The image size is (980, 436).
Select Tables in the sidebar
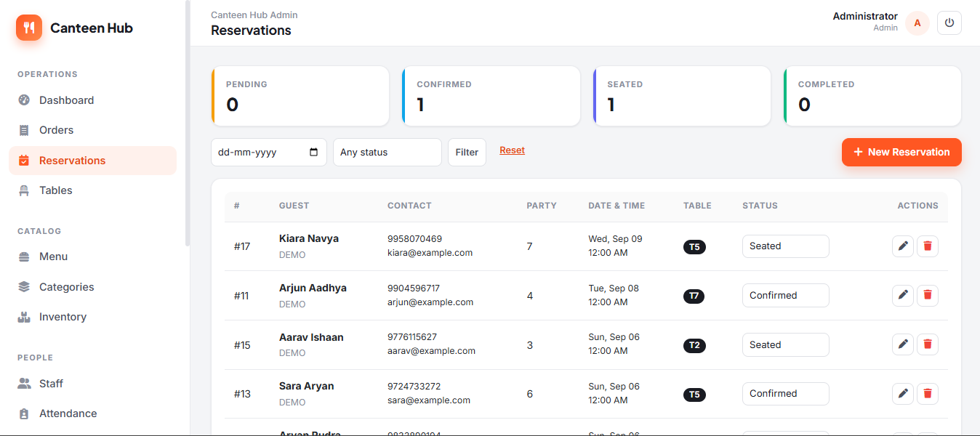[92, 190]
